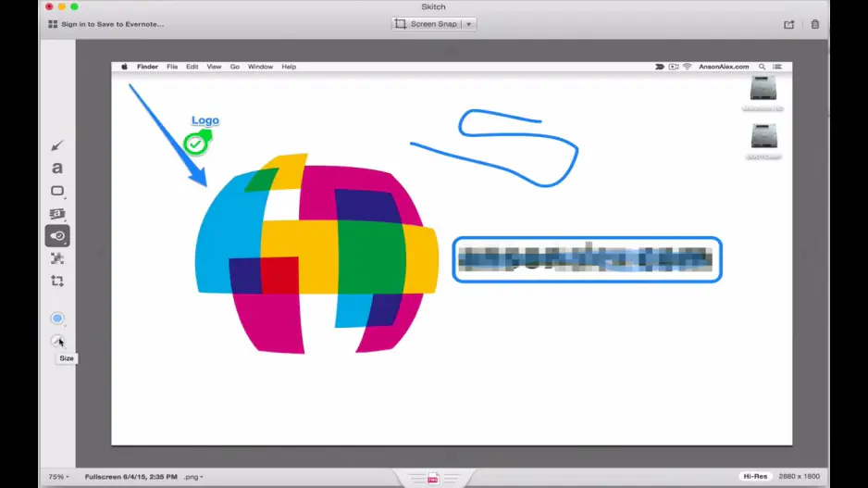The image size is (868, 488).
Task: Click the 2880 x 1800 dimensions text
Action: coord(799,476)
